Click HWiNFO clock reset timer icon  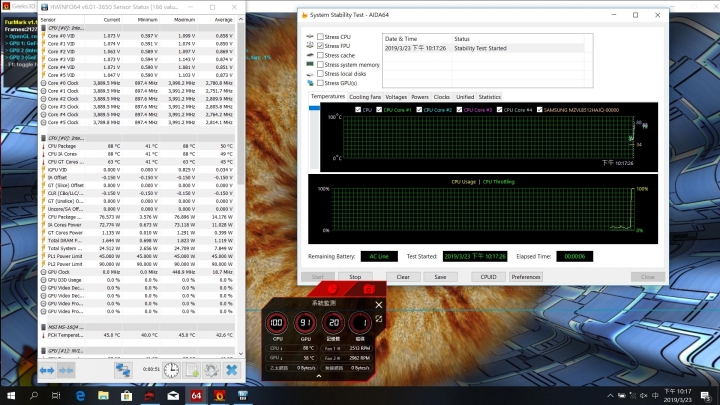171,370
